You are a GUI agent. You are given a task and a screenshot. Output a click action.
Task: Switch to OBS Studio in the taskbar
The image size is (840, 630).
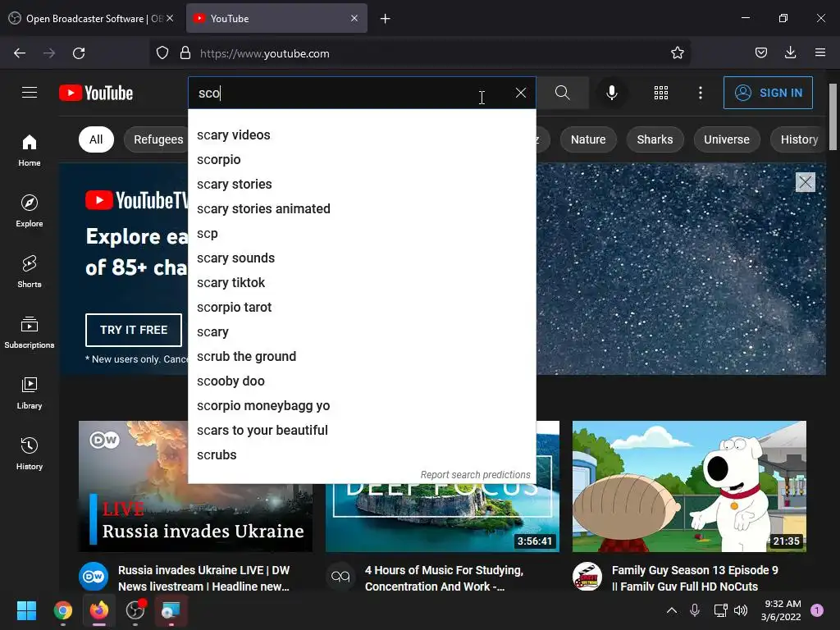click(x=135, y=610)
